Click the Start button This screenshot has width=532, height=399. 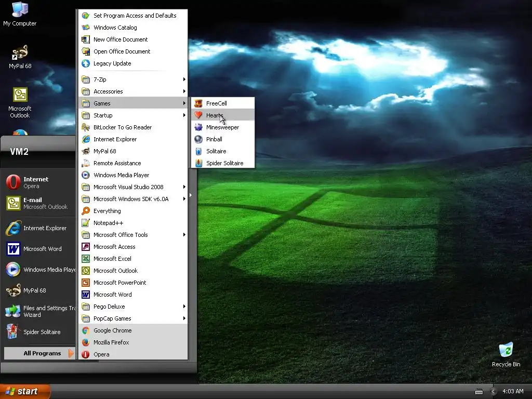25,391
